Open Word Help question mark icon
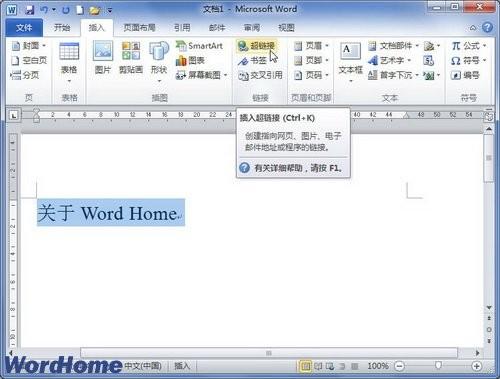The width and height of the screenshot is (500, 379). (x=487, y=27)
